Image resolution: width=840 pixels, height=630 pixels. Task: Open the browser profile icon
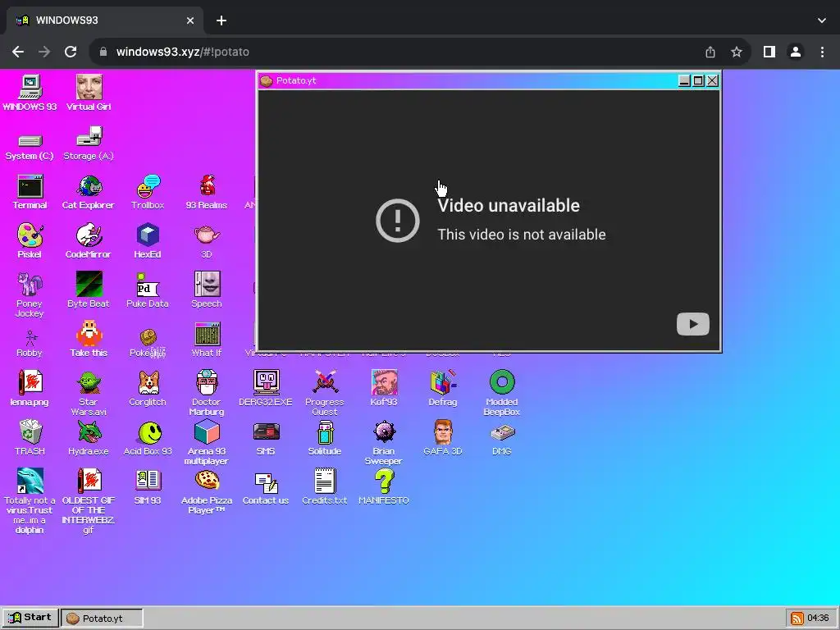[x=796, y=52]
